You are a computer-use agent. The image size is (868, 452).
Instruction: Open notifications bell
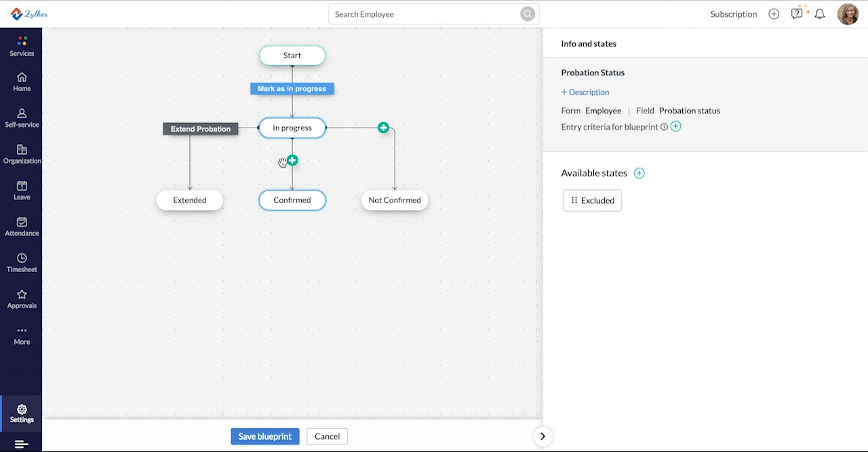pos(820,14)
